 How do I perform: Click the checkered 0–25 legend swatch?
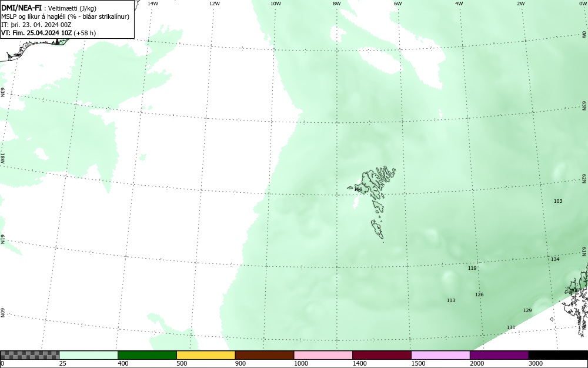coord(30,355)
